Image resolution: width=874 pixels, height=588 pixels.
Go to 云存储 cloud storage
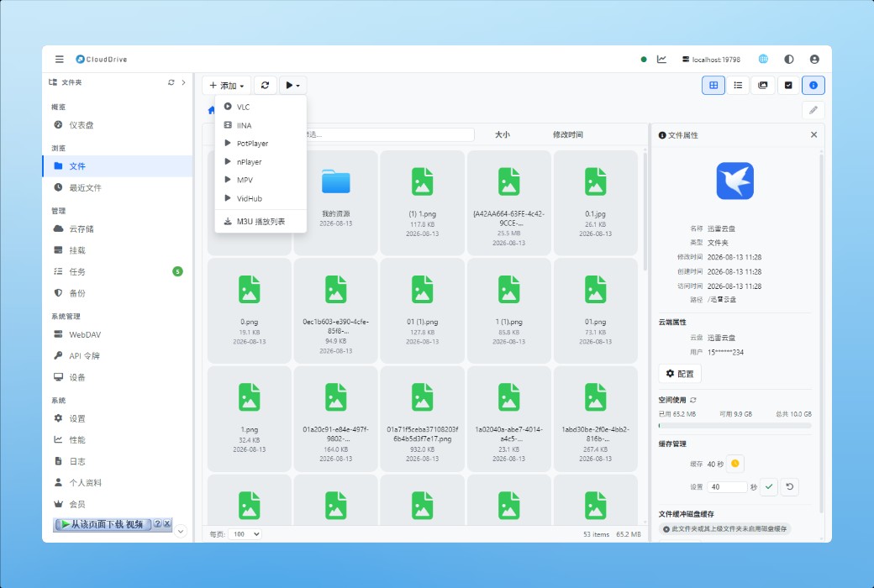tap(117, 228)
